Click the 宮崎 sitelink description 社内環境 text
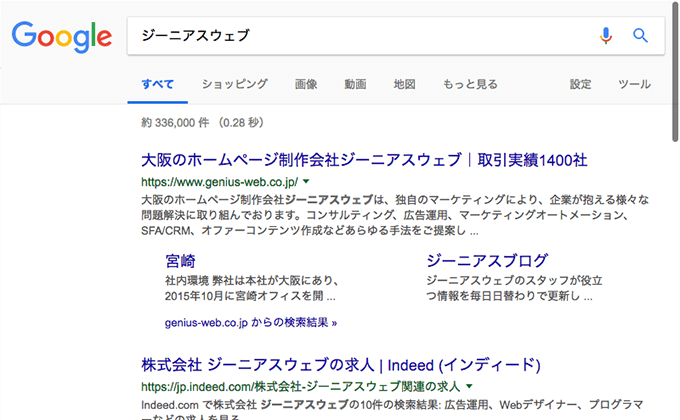This screenshot has height=420, width=680. pos(252,288)
